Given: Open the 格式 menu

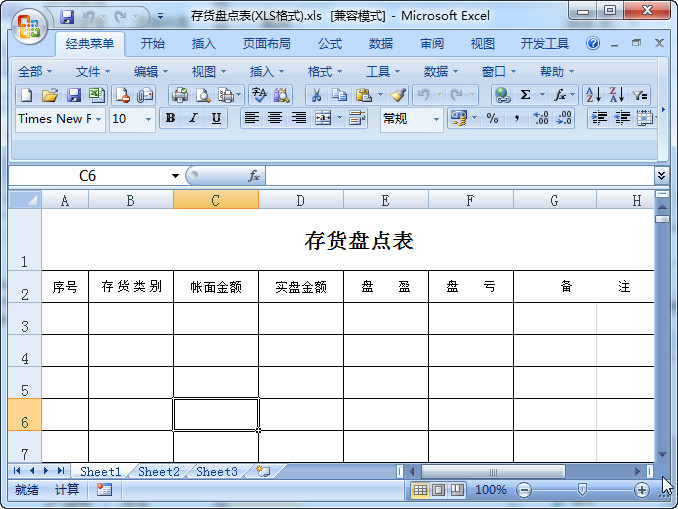Looking at the screenshot, I should tap(324, 71).
